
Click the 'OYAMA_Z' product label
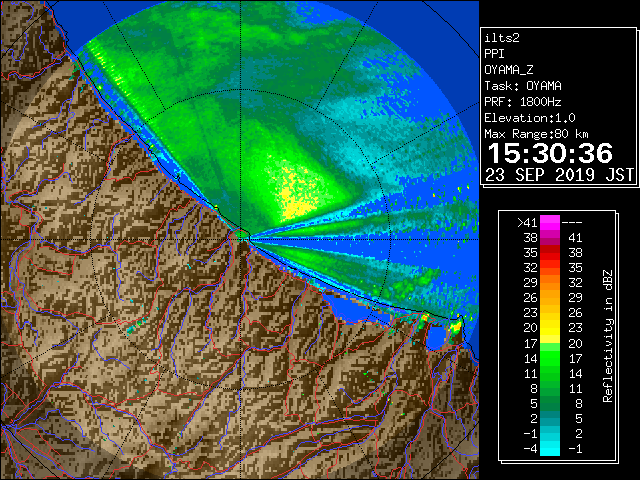(x=509, y=70)
